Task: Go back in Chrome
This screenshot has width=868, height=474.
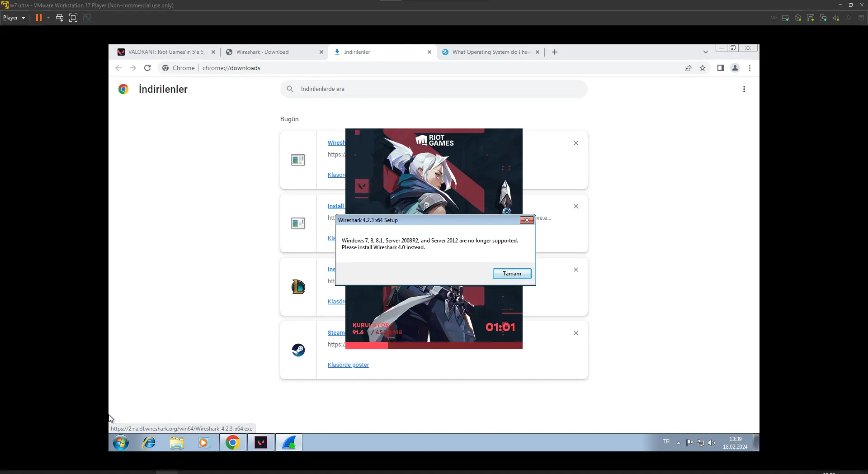Action: coord(118,68)
